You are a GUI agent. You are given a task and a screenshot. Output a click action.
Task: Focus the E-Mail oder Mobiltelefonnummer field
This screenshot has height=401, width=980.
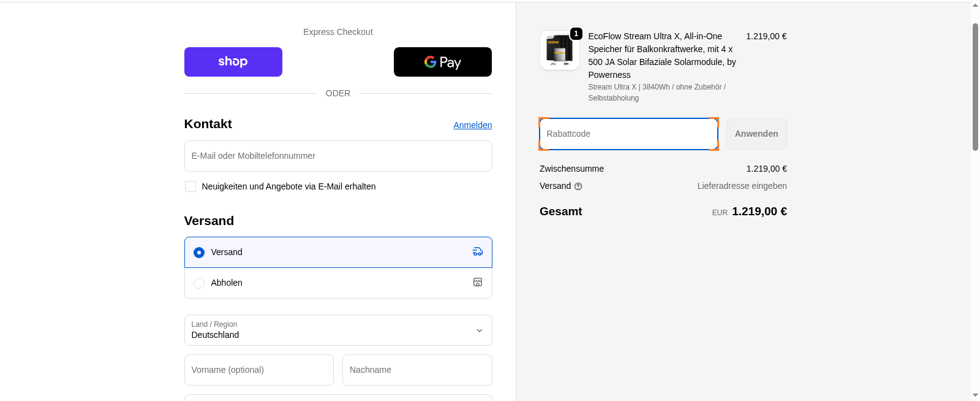(337, 156)
